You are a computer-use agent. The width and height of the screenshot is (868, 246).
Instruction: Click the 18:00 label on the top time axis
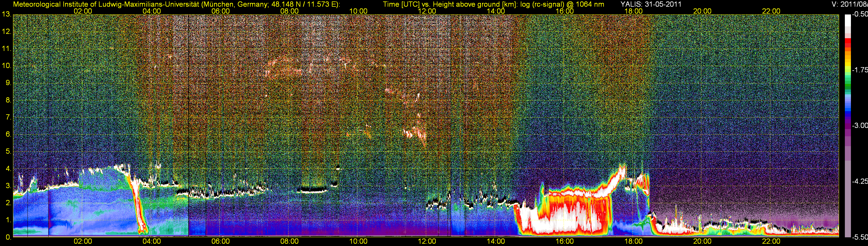click(633, 11)
